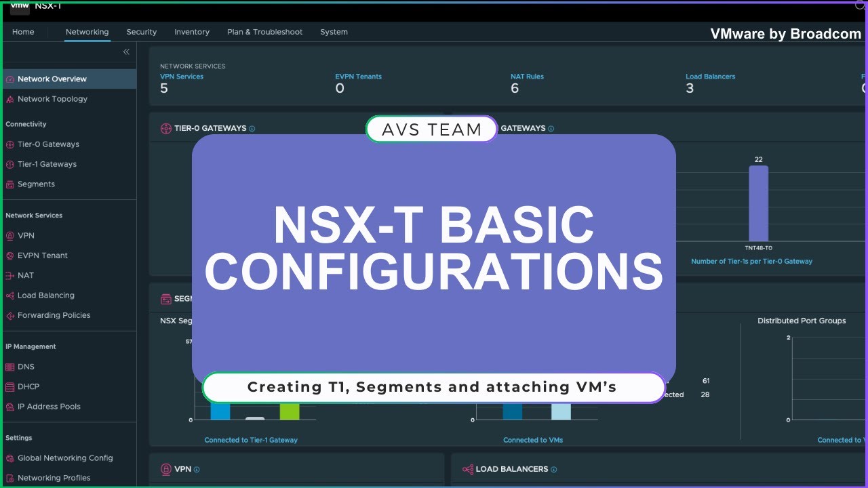868x488 pixels.
Task: Follow the EVPN Tenants link
Action: point(358,77)
